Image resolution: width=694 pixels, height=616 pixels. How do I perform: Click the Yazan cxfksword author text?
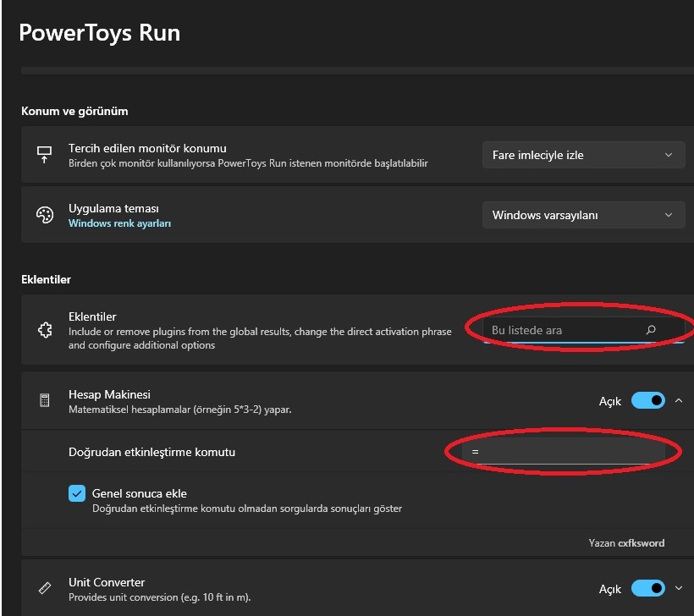626,543
